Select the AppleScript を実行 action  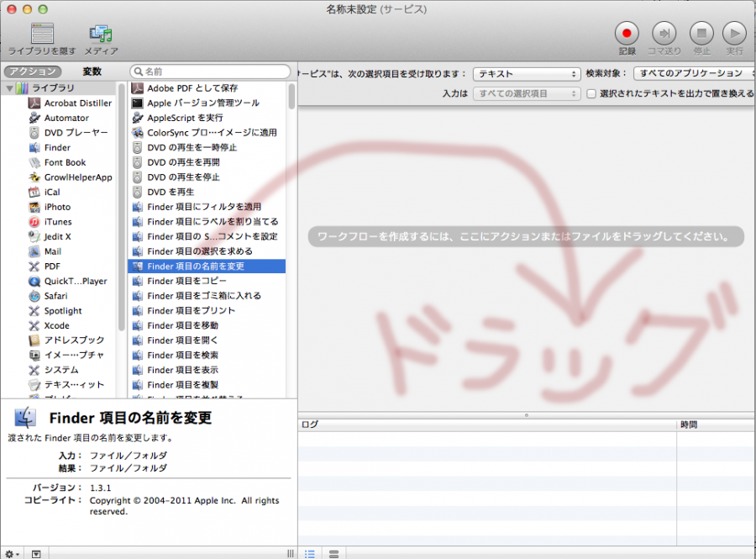coord(185,118)
